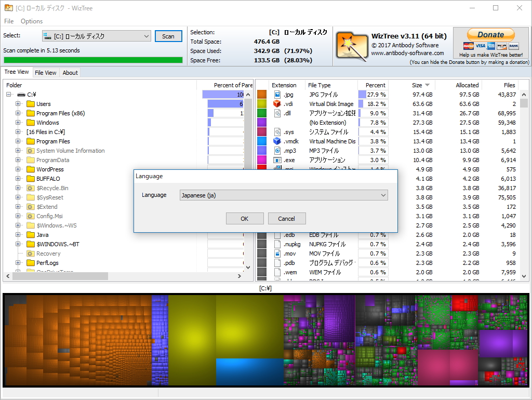Click the Java folder icon

click(31, 235)
